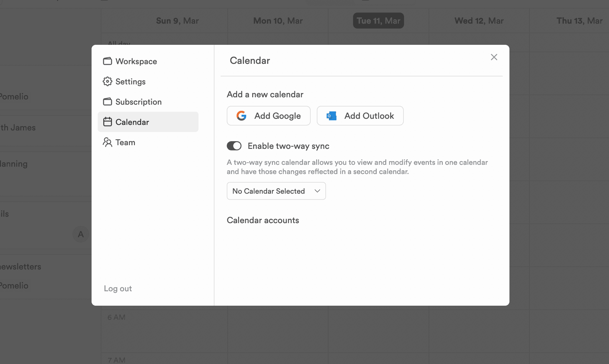This screenshot has width=609, height=364.
Task: Open the Team section
Action: point(148,142)
